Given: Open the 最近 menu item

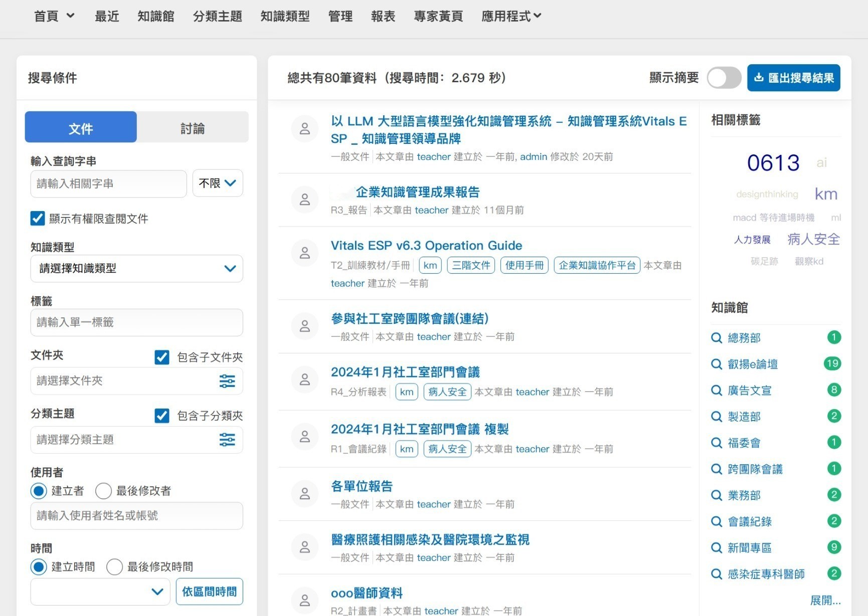Looking at the screenshot, I should click(x=107, y=16).
